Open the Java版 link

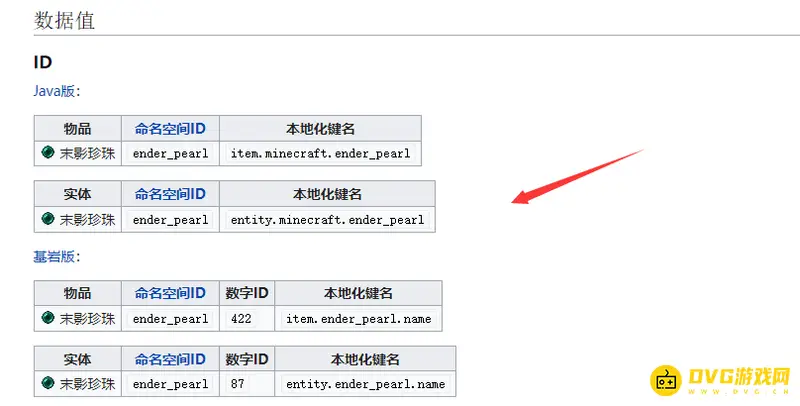55,91
